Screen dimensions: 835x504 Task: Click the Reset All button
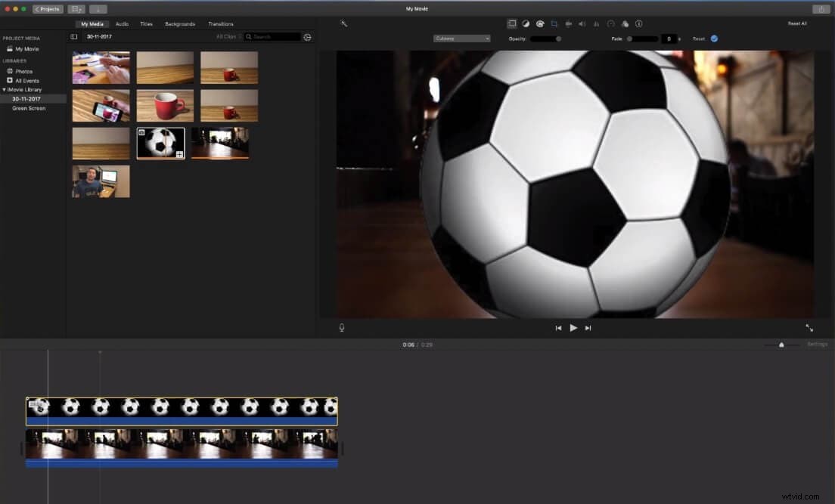(797, 23)
